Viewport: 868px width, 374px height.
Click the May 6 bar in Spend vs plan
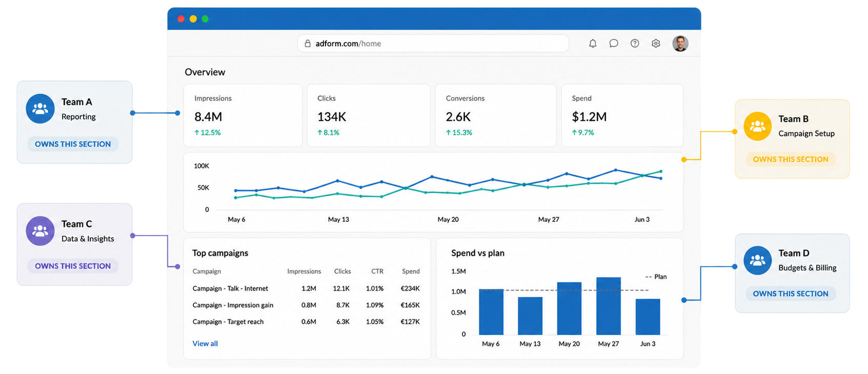point(491,312)
